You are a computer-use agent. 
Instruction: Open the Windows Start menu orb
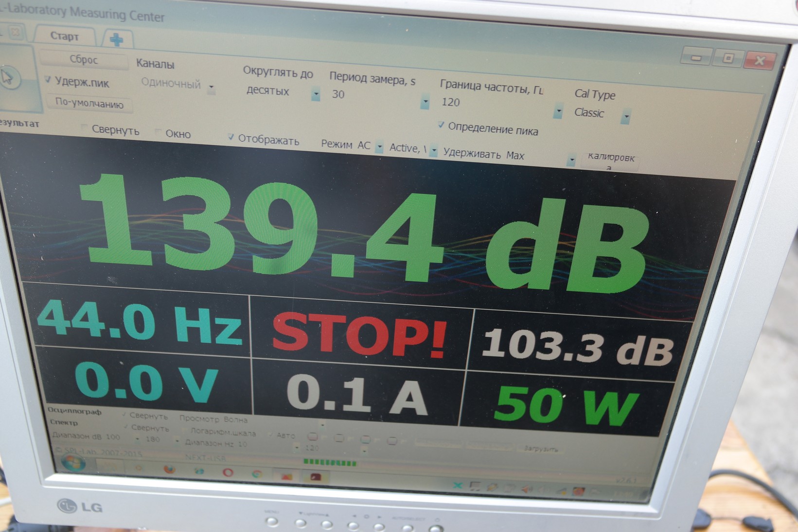coord(73,463)
